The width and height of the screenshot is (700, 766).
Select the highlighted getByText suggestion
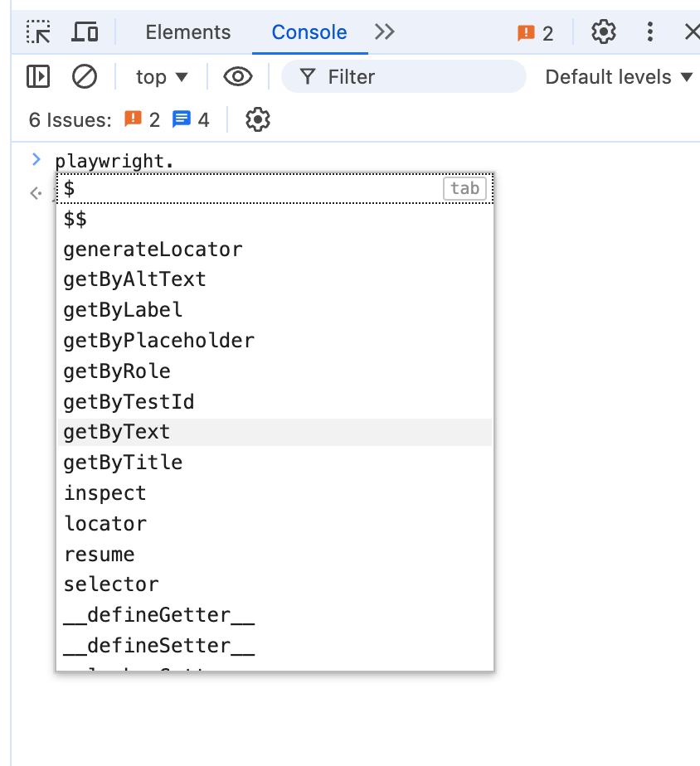tap(275, 433)
